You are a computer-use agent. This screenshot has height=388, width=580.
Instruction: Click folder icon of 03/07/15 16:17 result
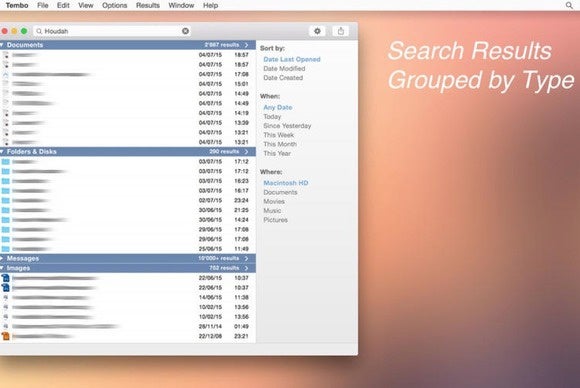(6, 191)
